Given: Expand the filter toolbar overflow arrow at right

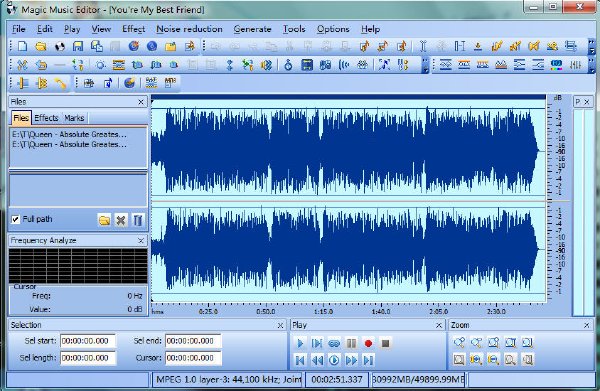Looking at the screenshot, I should pos(592,65).
